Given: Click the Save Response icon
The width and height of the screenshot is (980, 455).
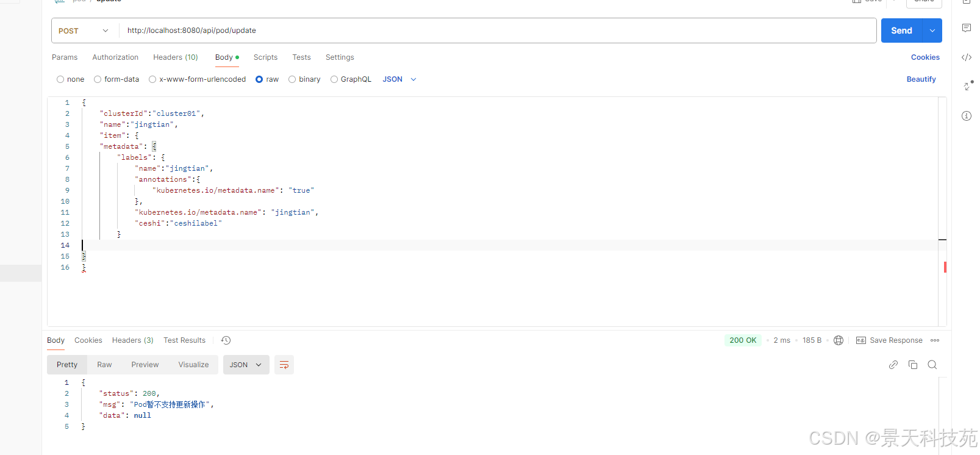Looking at the screenshot, I should tap(861, 340).
